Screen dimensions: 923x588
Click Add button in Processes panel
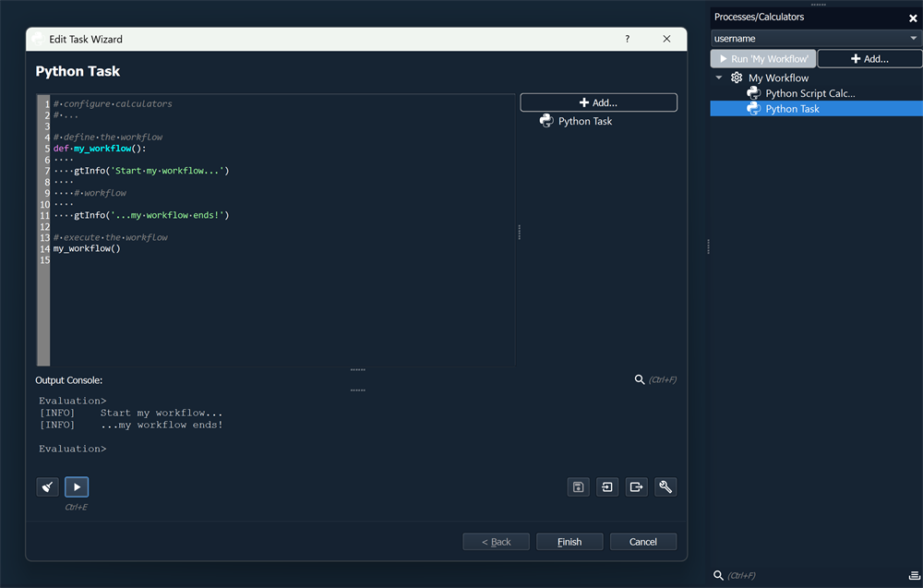point(869,59)
